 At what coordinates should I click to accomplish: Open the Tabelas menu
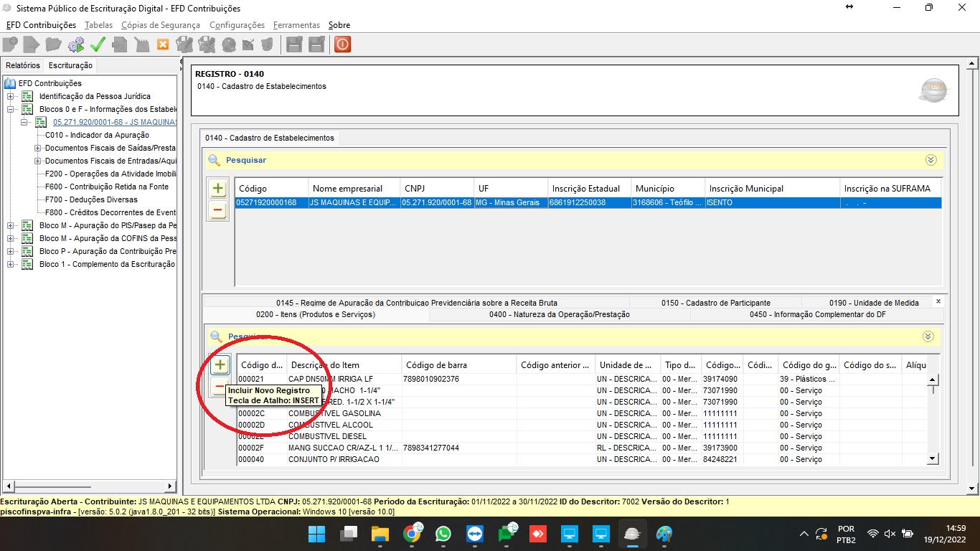click(x=98, y=25)
